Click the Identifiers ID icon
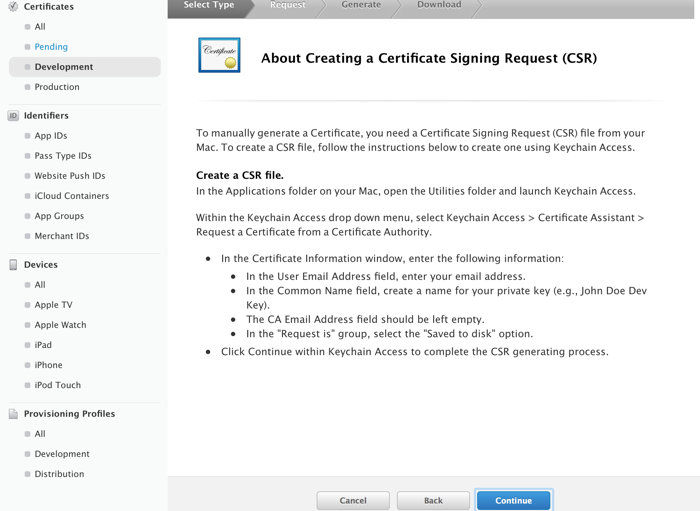Viewport: 700px width, 511px height. [13, 116]
